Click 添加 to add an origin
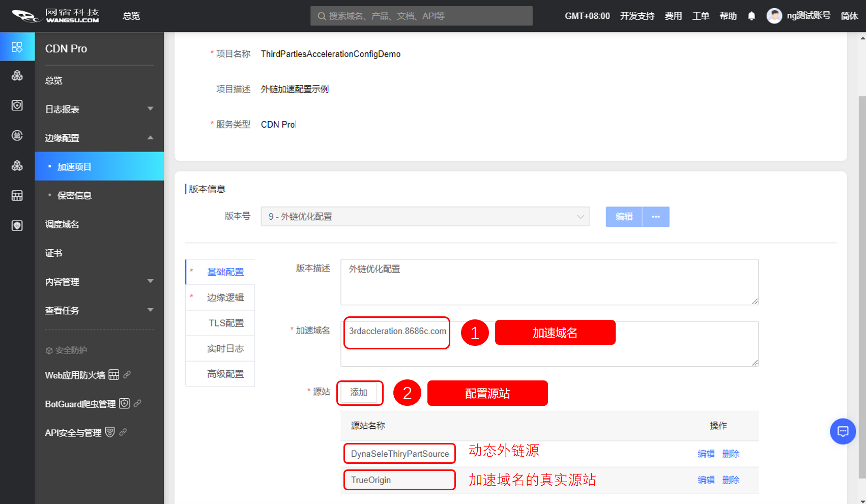866x504 pixels. coord(359,393)
